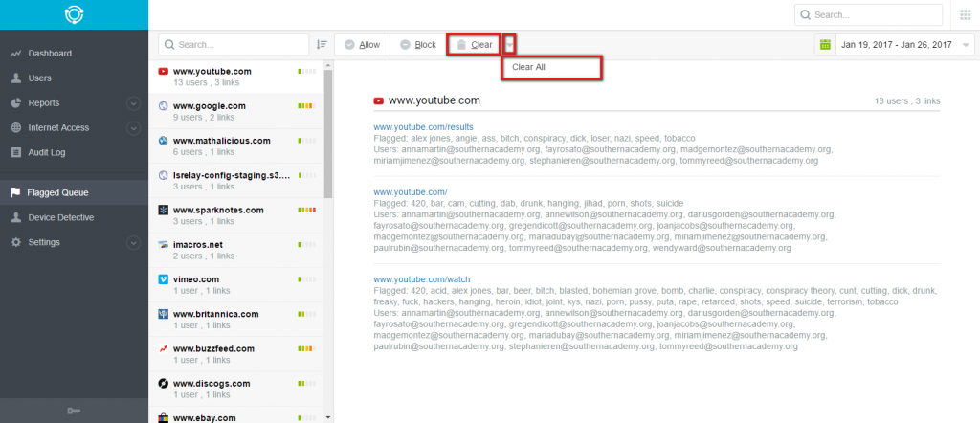Click the Users person icon
This screenshot has height=423, width=980.
pyautogui.click(x=16, y=78)
